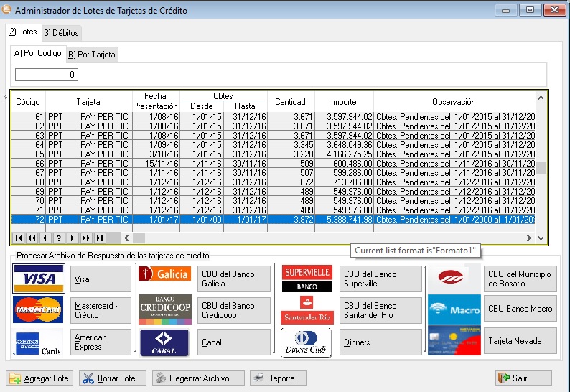Click the Banco Macro logo
Image resolution: width=570 pixels, height=392 pixels.
click(x=454, y=309)
